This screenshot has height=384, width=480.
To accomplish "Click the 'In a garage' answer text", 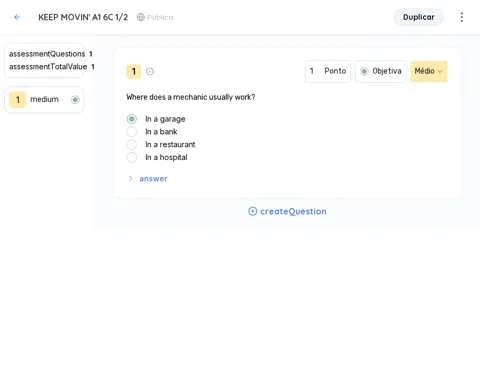I will pos(165,119).
